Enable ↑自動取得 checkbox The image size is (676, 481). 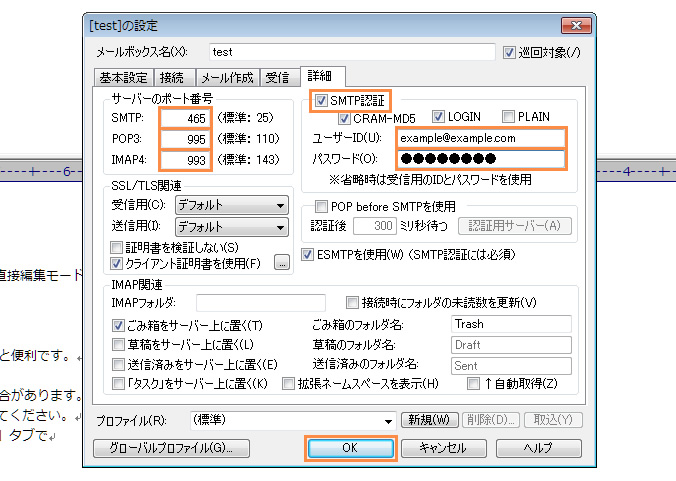click(x=473, y=384)
